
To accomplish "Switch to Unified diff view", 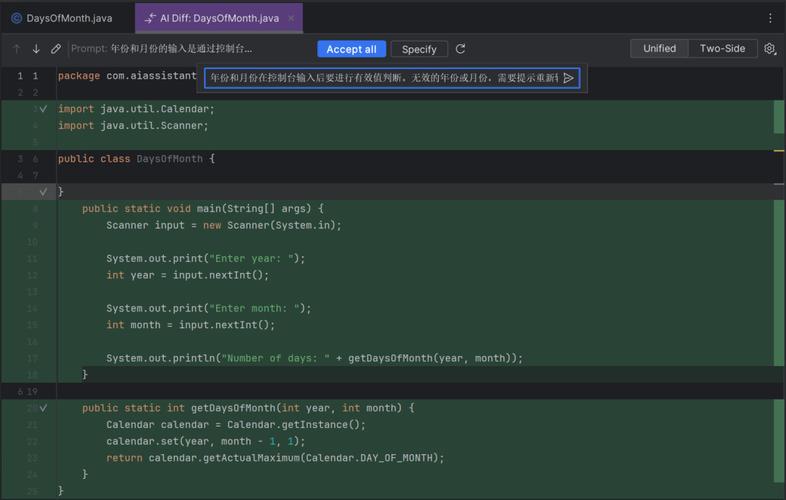I will (659, 49).
